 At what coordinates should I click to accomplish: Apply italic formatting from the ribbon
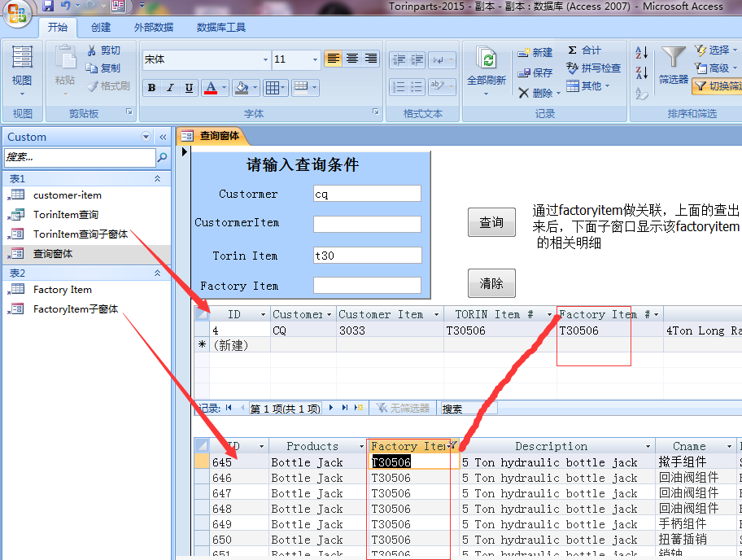coord(170,88)
